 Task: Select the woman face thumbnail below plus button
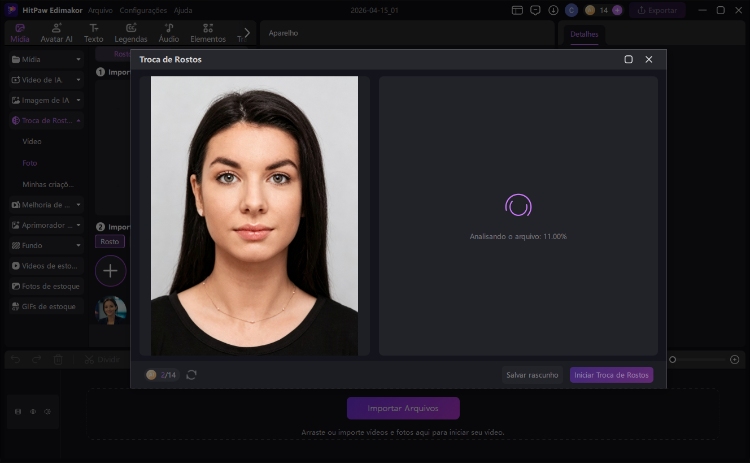(x=111, y=310)
